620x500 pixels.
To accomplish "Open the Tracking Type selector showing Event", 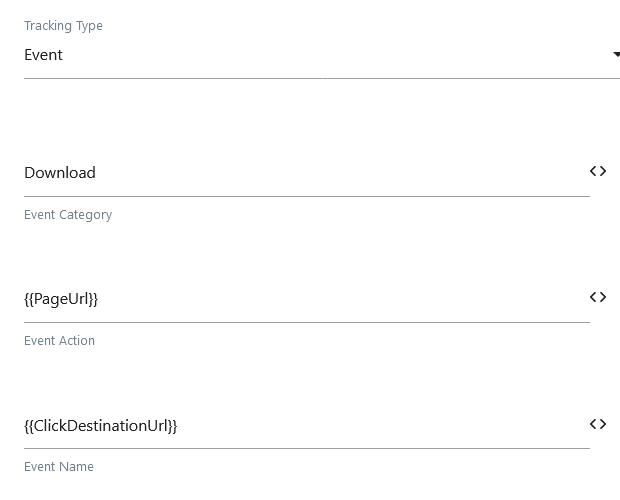I will (322, 55).
